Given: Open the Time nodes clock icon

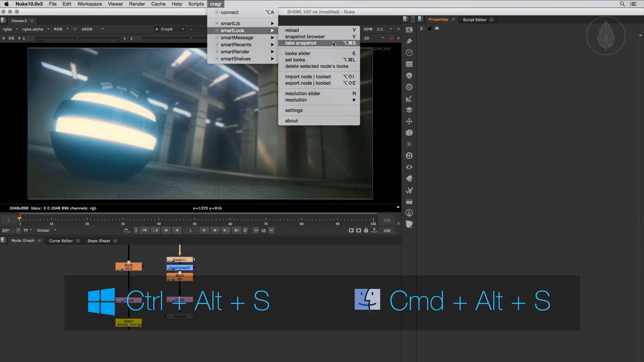Looking at the screenshot, I should [x=409, y=53].
